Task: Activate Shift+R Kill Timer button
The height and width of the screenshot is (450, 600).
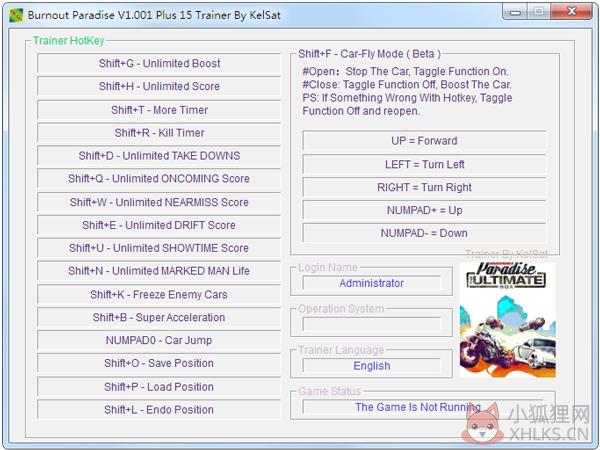Action: click(x=159, y=133)
